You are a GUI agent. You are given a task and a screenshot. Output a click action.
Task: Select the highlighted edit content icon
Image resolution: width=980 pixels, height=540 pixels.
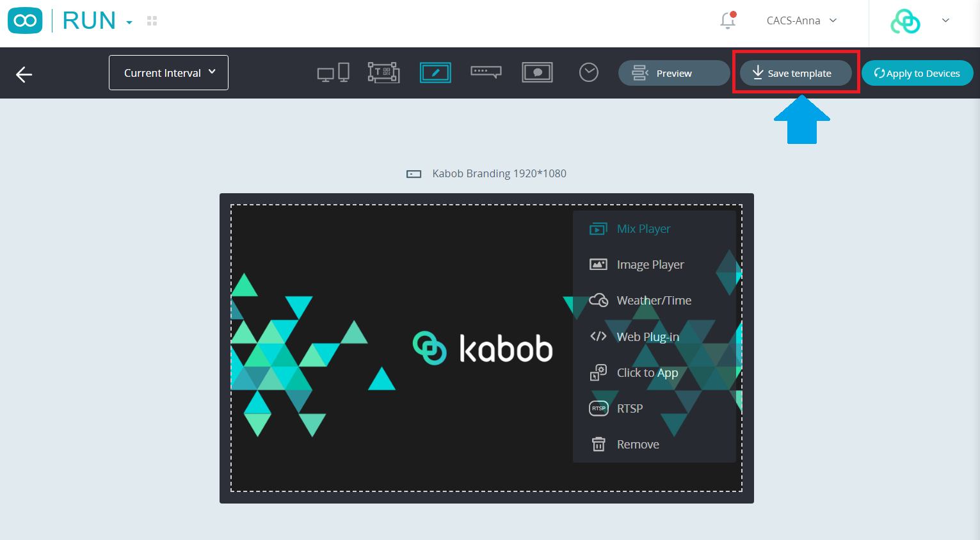pyautogui.click(x=435, y=73)
